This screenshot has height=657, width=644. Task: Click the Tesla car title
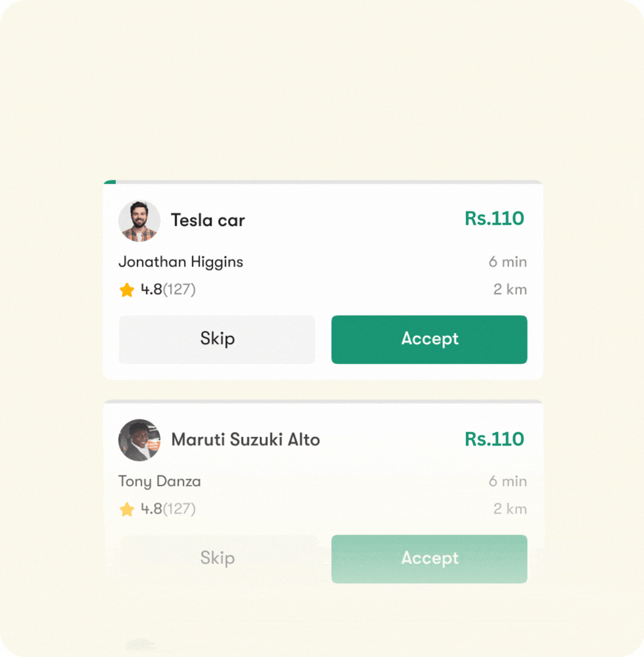[208, 221]
